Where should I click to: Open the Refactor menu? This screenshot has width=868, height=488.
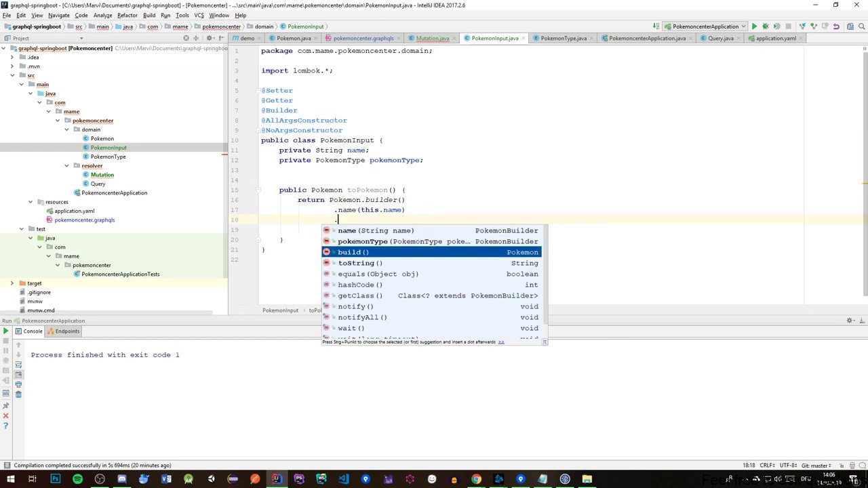tap(127, 15)
